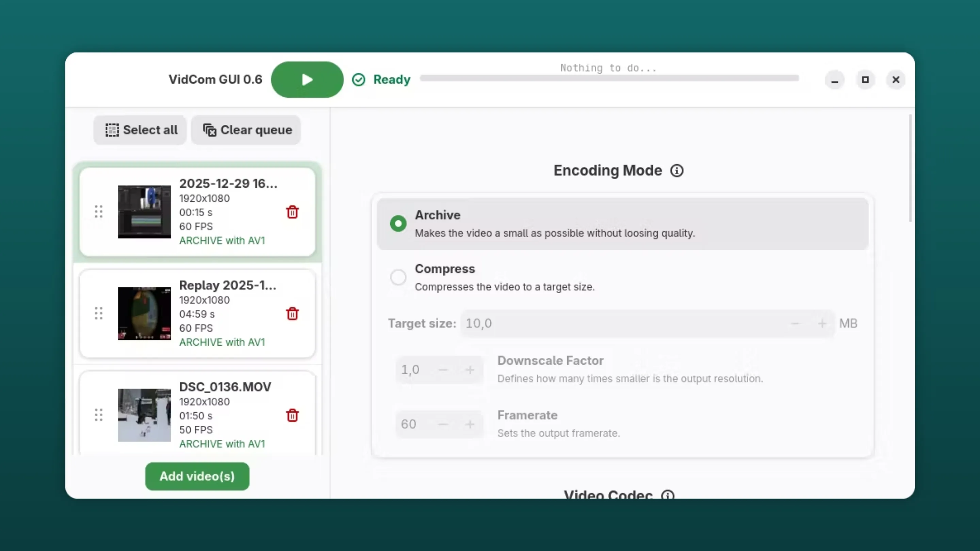Increase the Framerate with plus button
Viewport: 980px width, 551px height.
tap(470, 424)
